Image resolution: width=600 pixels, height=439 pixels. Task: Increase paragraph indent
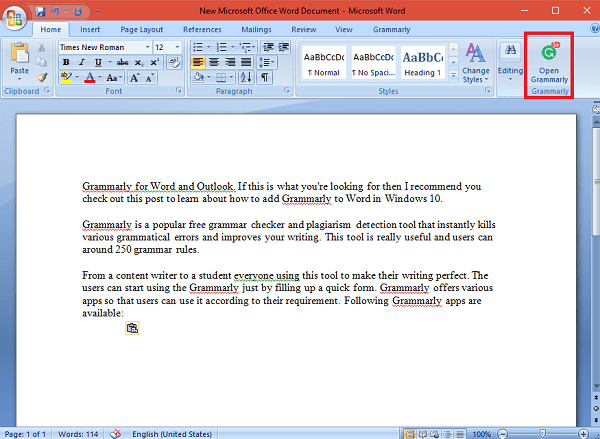tap(284, 47)
